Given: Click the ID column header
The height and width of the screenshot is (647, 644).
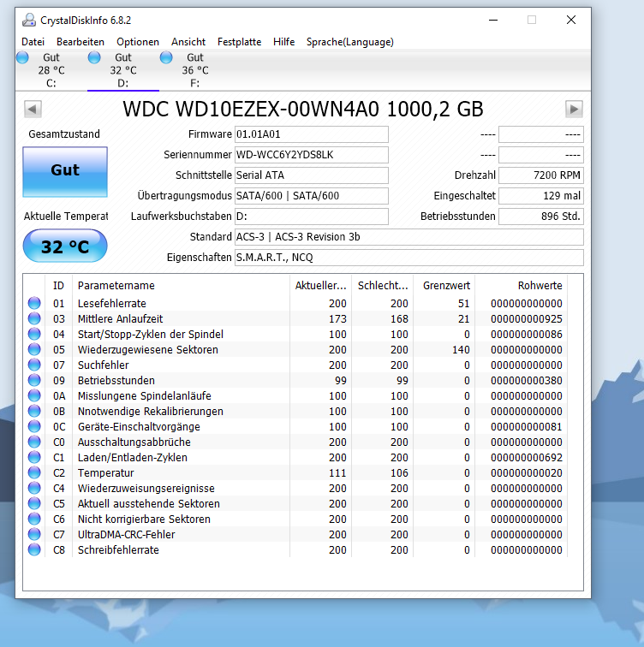Looking at the screenshot, I should (x=58, y=286).
